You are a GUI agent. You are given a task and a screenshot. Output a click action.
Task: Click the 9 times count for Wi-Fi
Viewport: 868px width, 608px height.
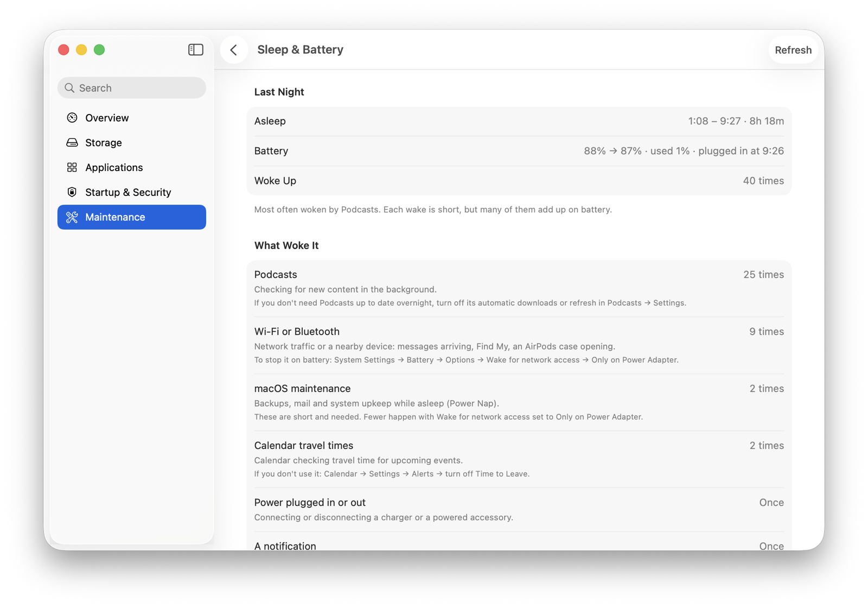(767, 332)
